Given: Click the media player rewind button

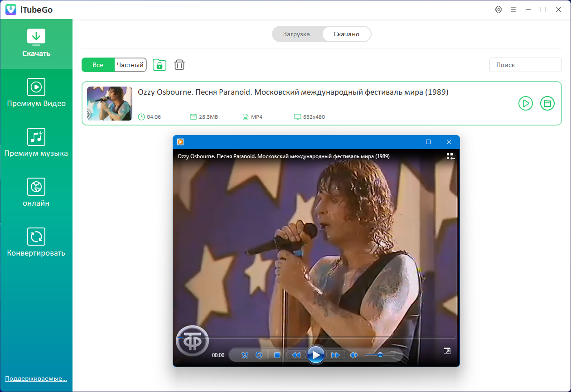Looking at the screenshot, I should point(296,355).
